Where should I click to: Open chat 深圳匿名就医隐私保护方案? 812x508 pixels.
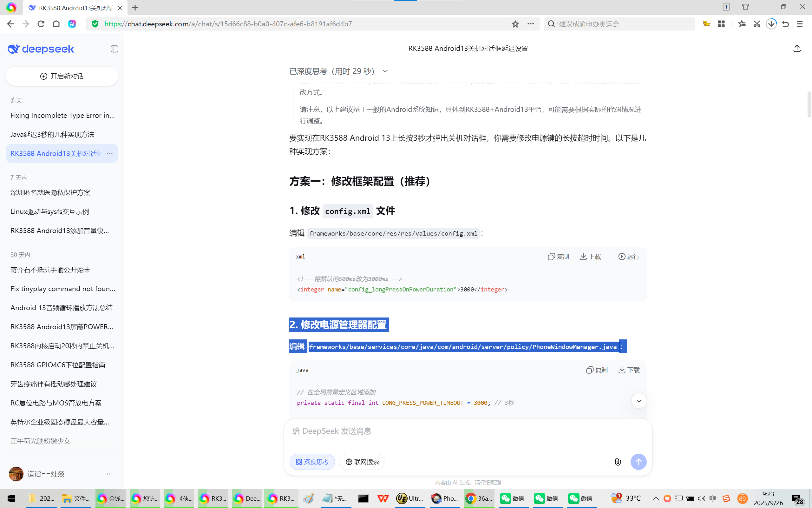tap(62, 193)
